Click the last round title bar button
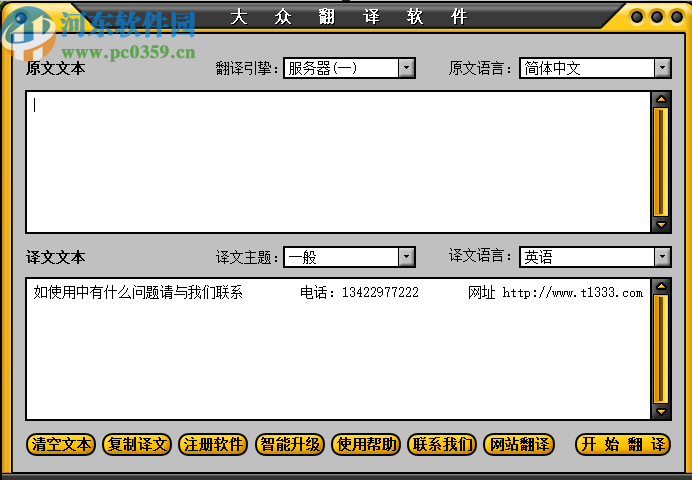This screenshot has height=480, width=692. [677, 17]
